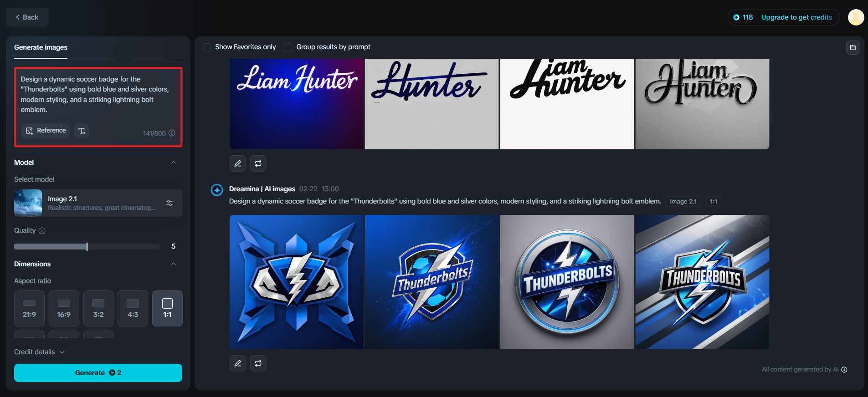
Task: Open the crystal lightning badge image
Action: click(296, 282)
